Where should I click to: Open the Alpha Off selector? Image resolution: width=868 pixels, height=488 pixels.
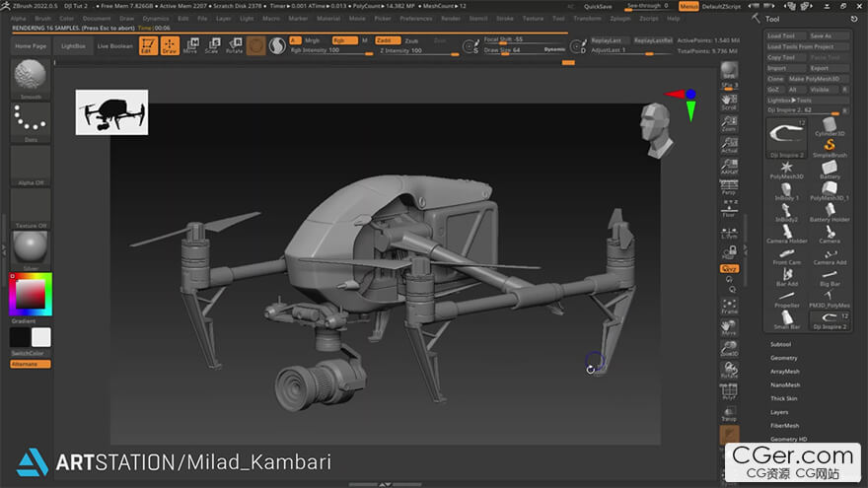31,165
